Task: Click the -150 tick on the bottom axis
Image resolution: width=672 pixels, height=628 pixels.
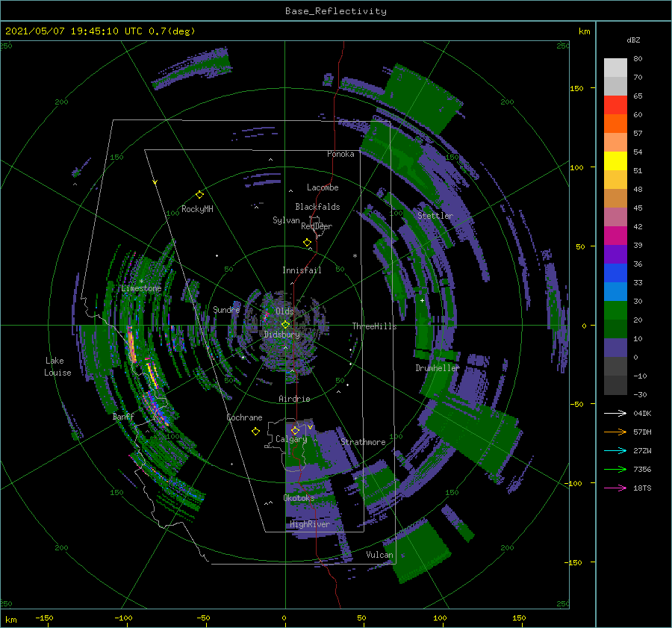Action: (x=44, y=618)
